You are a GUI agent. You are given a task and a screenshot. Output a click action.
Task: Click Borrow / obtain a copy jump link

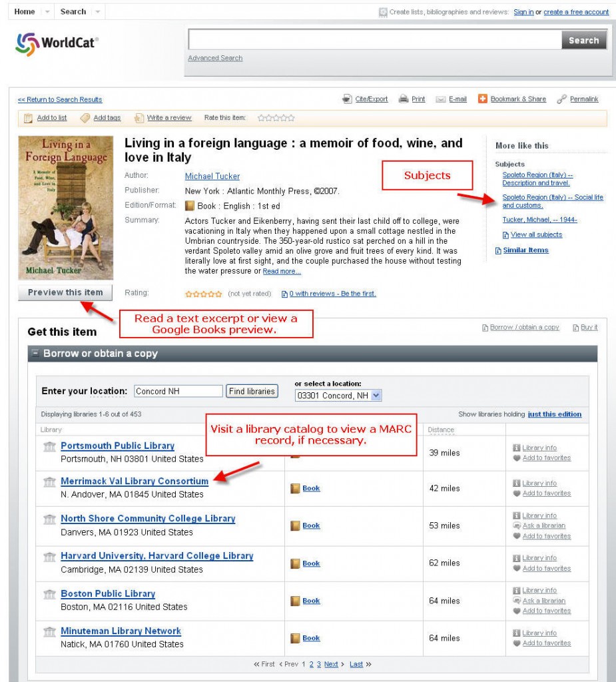524,327
